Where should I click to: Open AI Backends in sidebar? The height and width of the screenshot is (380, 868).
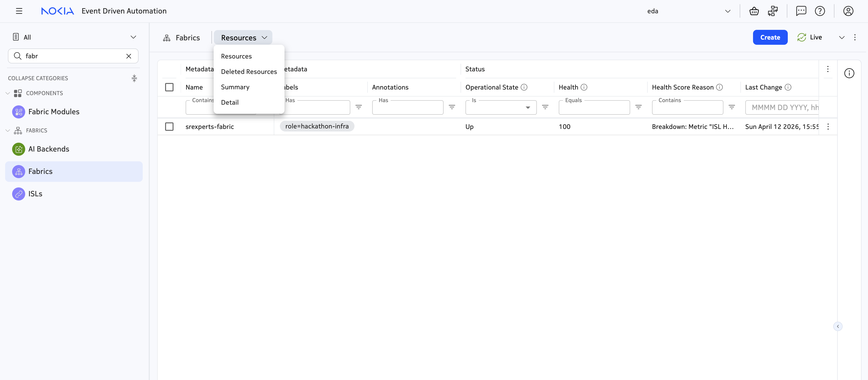74,149
